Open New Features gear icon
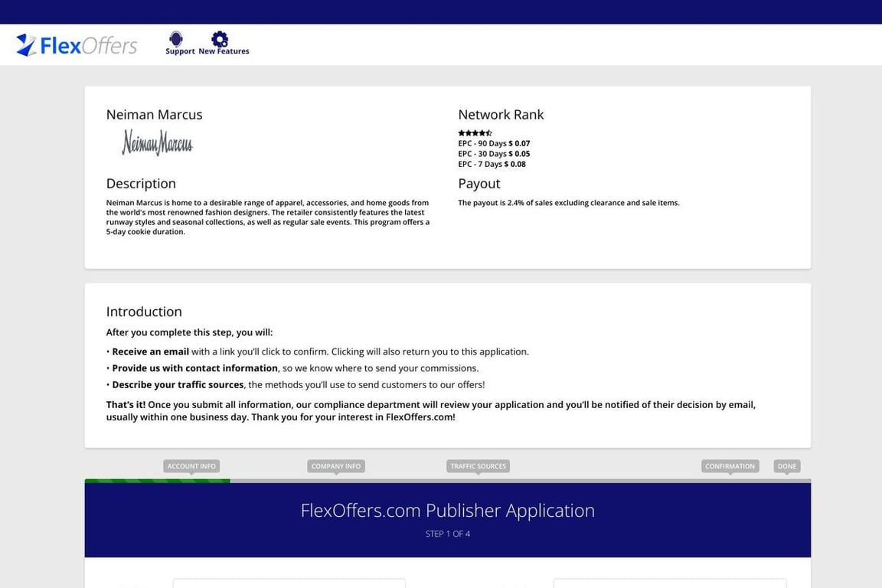The width and height of the screenshot is (882, 588). [220, 39]
